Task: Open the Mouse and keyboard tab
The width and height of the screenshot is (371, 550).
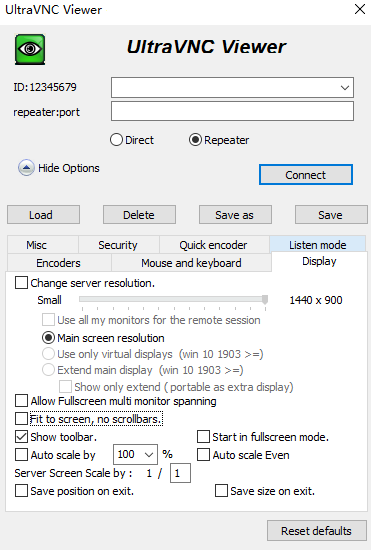Action: 191,263
